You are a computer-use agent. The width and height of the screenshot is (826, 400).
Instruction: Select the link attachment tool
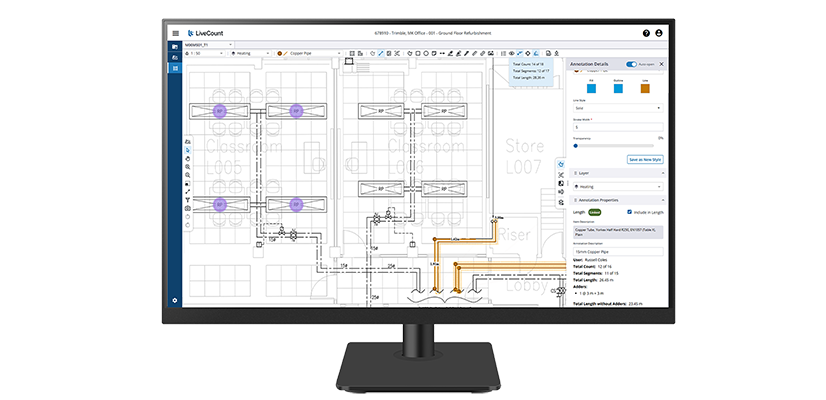click(482, 53)
